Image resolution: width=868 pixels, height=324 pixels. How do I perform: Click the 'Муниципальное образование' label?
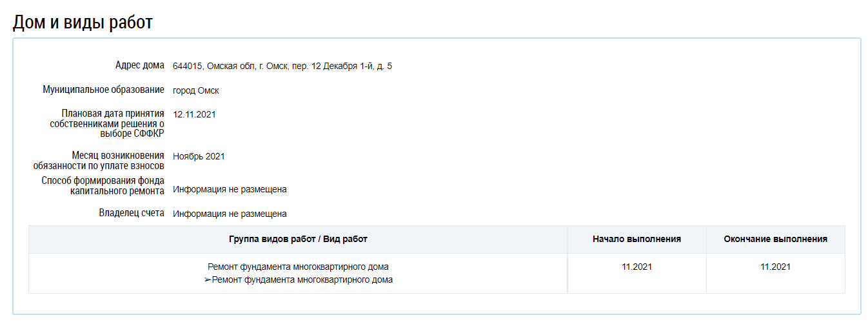(x=103, y=90)
